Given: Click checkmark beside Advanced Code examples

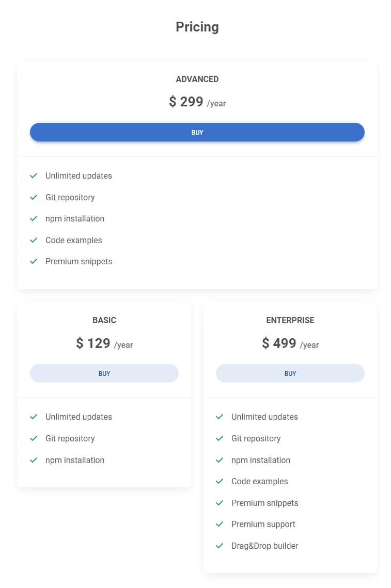Looking at the screenshot, I should point(34,240).
